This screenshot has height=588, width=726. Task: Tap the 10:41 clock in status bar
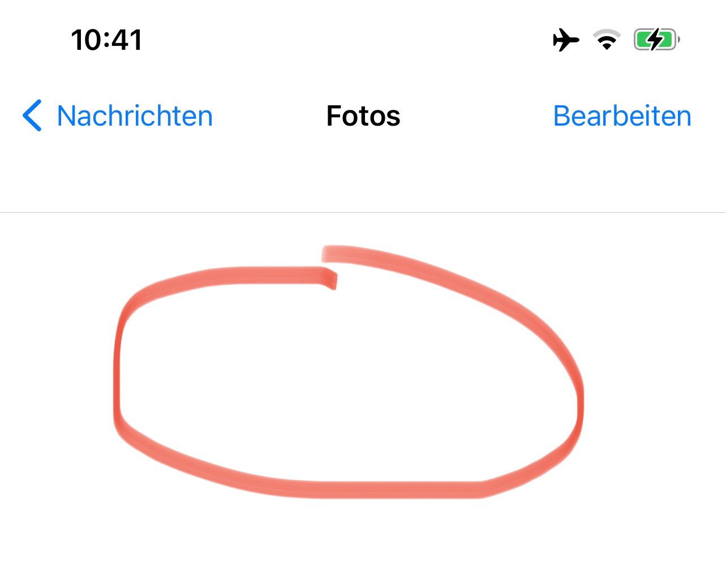106,40
